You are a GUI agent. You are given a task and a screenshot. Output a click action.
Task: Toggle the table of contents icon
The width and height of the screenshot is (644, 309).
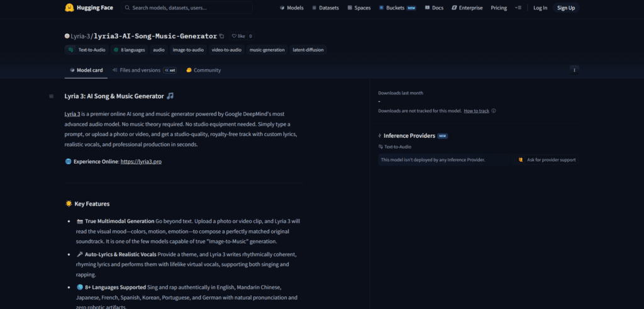(52, 96)
